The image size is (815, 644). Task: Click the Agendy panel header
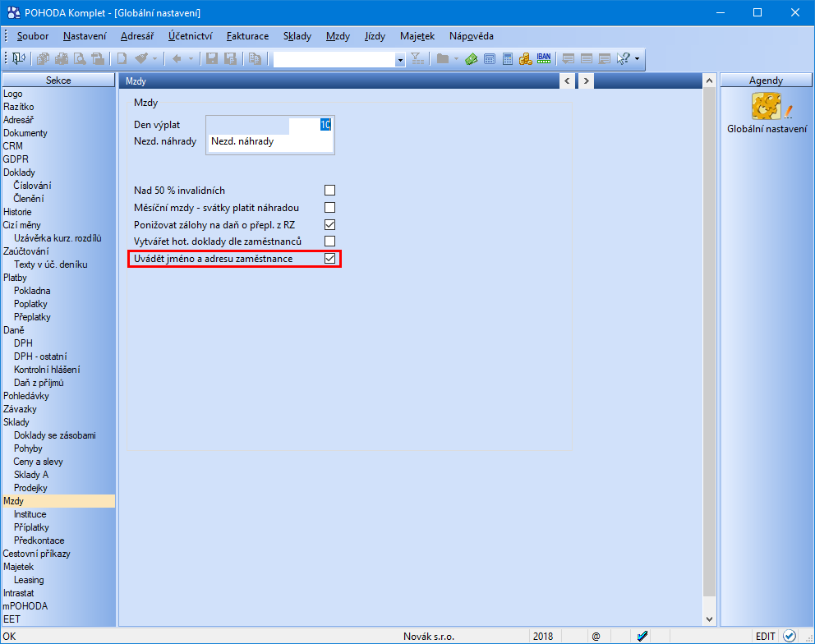point(766,80)
